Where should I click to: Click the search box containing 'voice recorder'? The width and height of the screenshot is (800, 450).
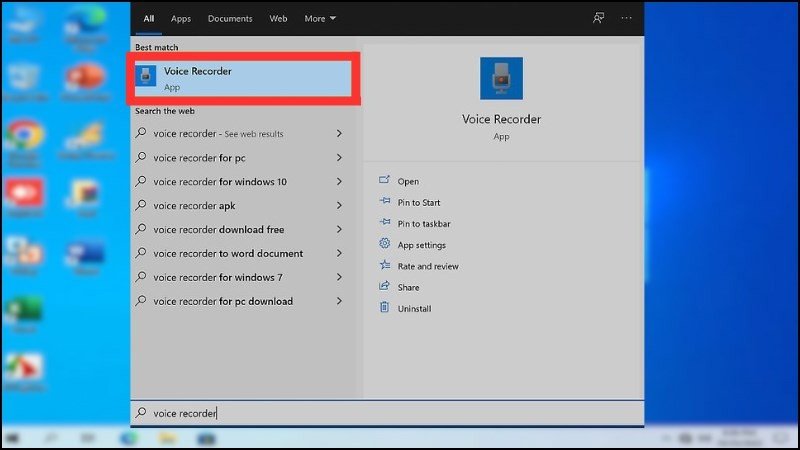pos(387,413)
